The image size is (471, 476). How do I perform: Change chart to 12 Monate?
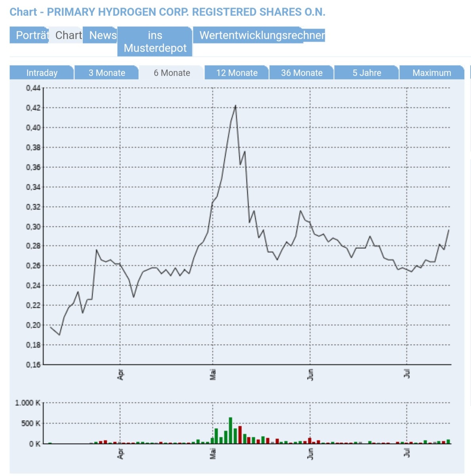(237, 73)
